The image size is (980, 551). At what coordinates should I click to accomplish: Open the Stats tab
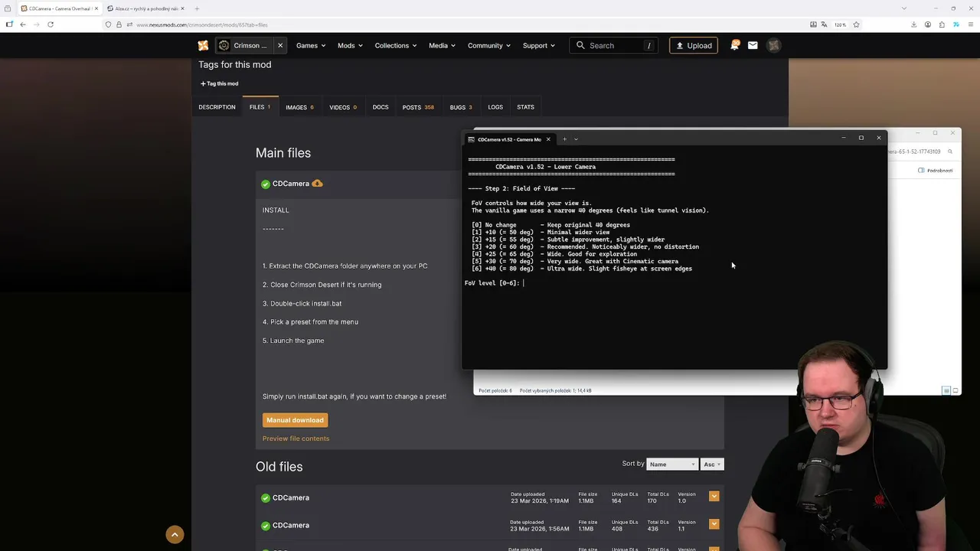[x=525, y=107]
